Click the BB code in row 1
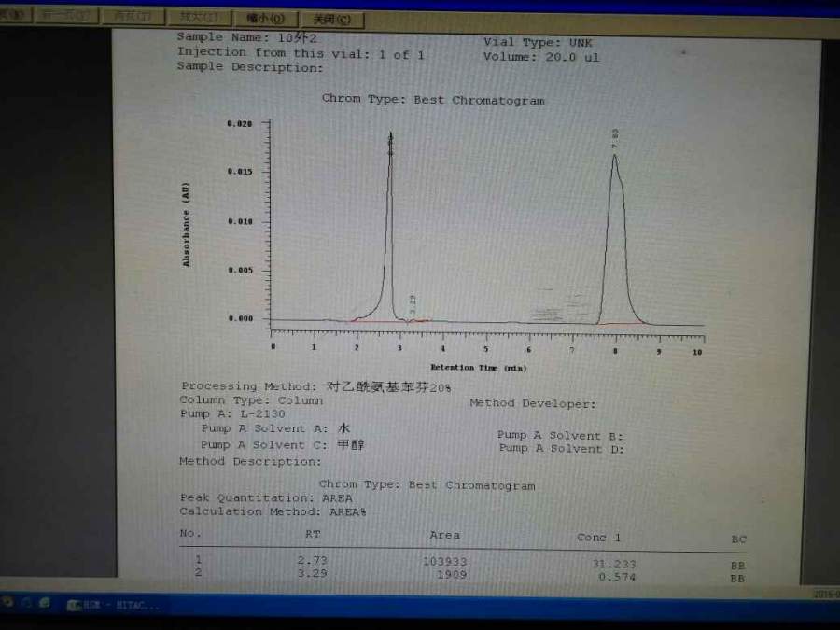840x630 pixels. [737, 566]
